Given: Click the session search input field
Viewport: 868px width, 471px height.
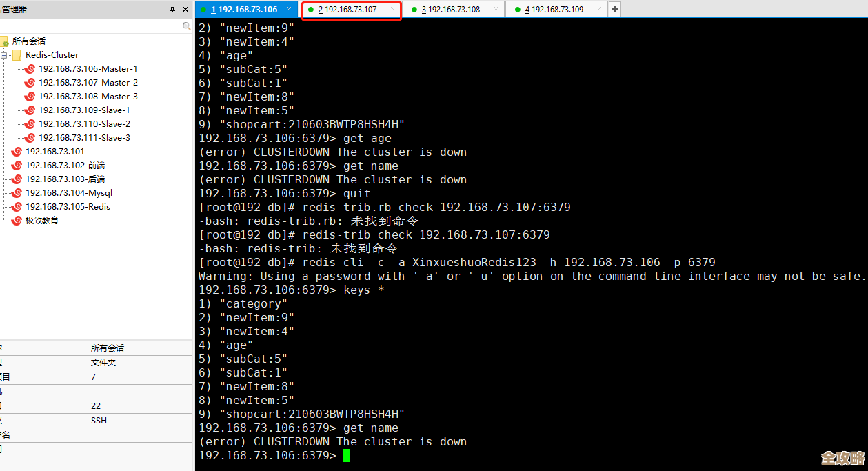Looking at the screenshot, I should click(x=90, y=26).
